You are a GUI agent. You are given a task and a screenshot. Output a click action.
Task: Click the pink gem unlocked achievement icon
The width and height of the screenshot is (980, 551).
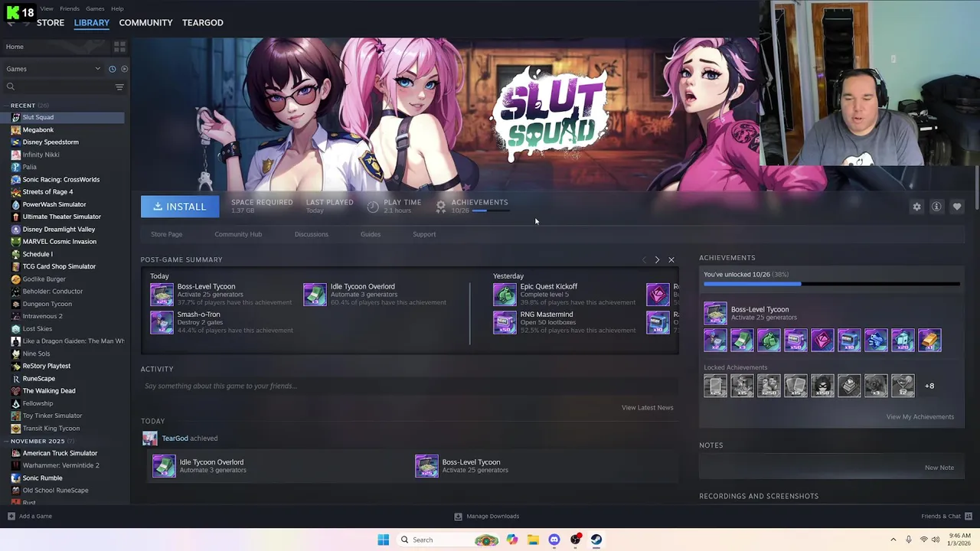click(x=822, y=340)
